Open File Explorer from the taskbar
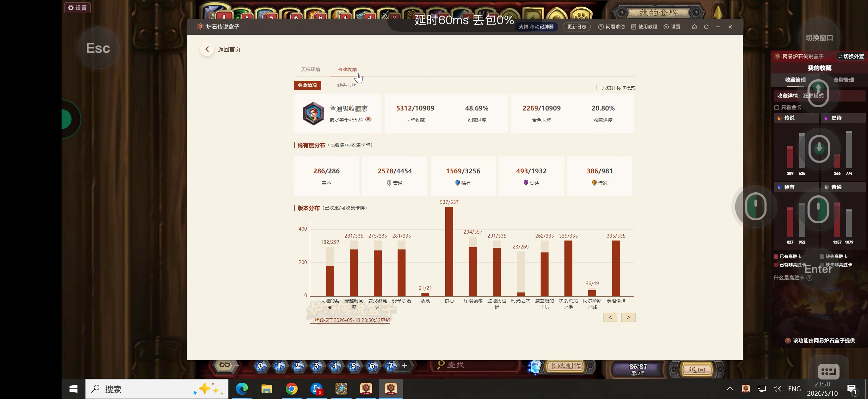The width and height of the screenshot is (868, 399). point(266,389)
